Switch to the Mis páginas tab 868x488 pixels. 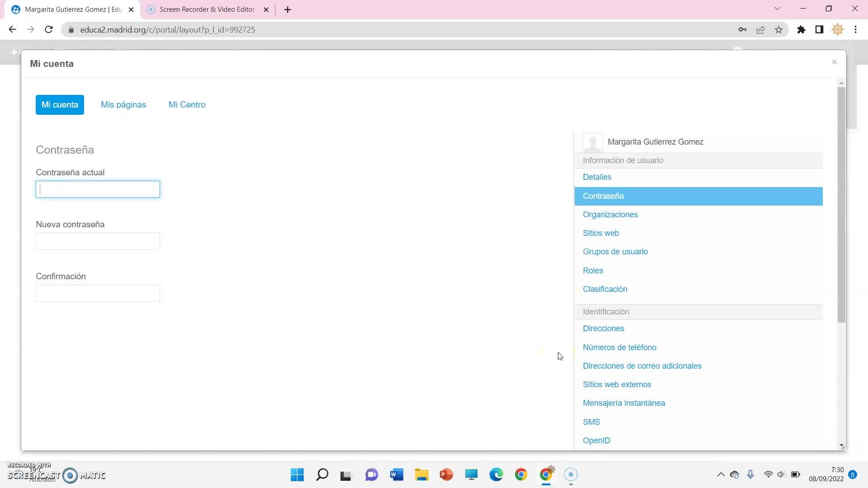point(123,105)
